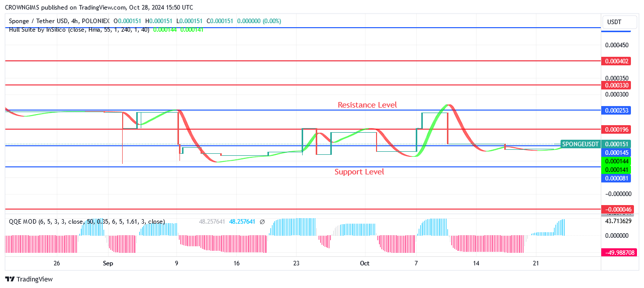Click the 0.000350 price scale value
The height and width of the screenshot is (288, 644).
click(x=616, y=78)
